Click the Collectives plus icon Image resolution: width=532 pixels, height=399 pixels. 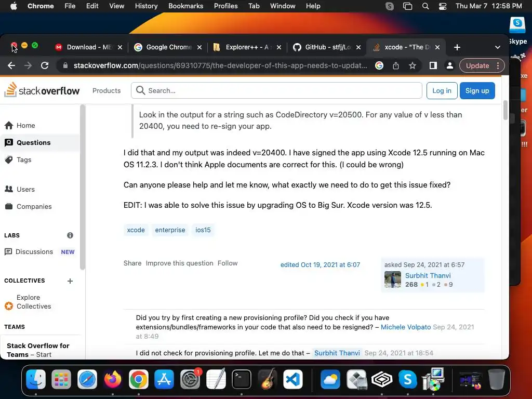tap(70, 281)
